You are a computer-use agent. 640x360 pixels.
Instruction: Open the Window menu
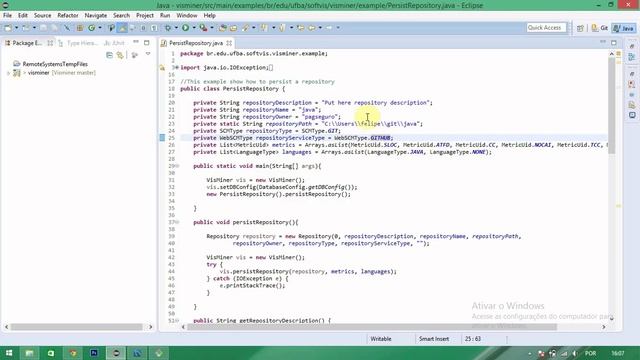[187, 16]
